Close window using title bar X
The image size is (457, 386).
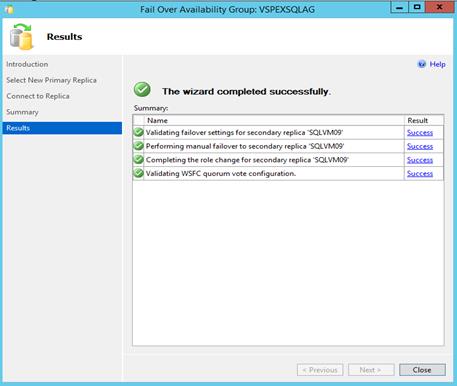(440, 7)
